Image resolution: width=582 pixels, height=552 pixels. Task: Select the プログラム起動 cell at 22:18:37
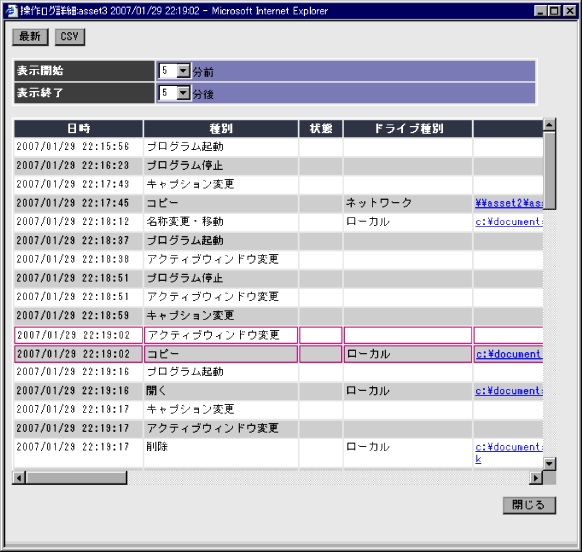(221, 241)
